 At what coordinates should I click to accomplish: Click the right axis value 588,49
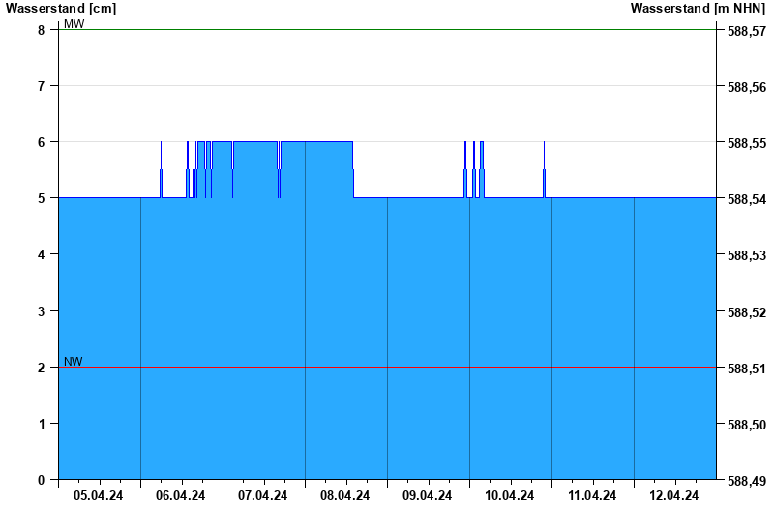[747, 481]
